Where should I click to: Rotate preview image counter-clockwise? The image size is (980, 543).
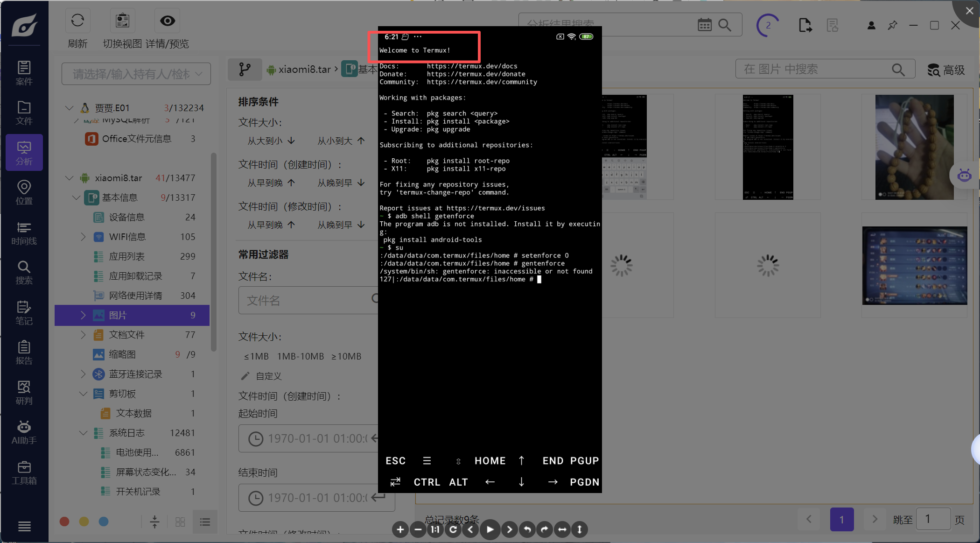coord(527,529)
